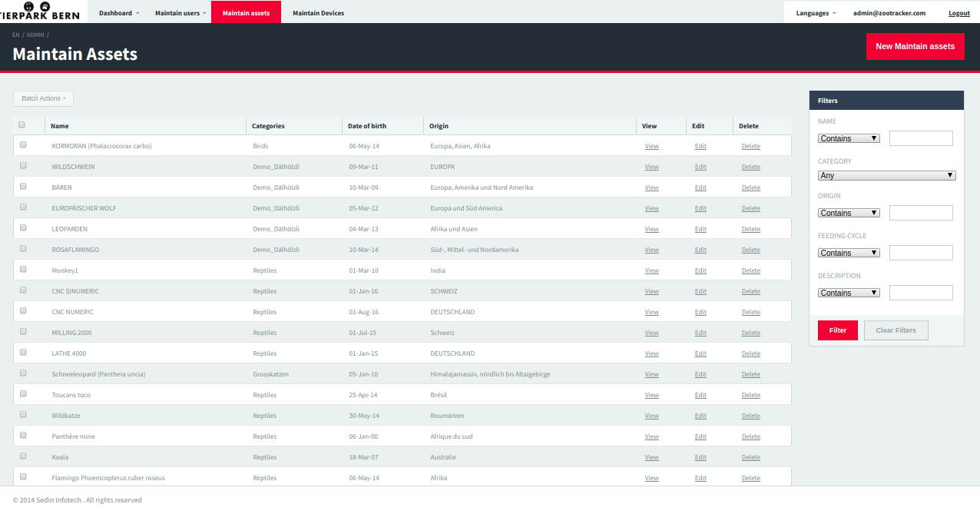980x514 pixels.
Task: Click the Clear Filters button
Action: [896, 330]
